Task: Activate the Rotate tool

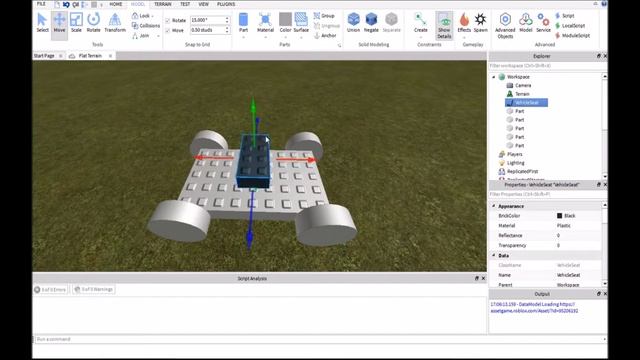Action: tap(93, 23)
